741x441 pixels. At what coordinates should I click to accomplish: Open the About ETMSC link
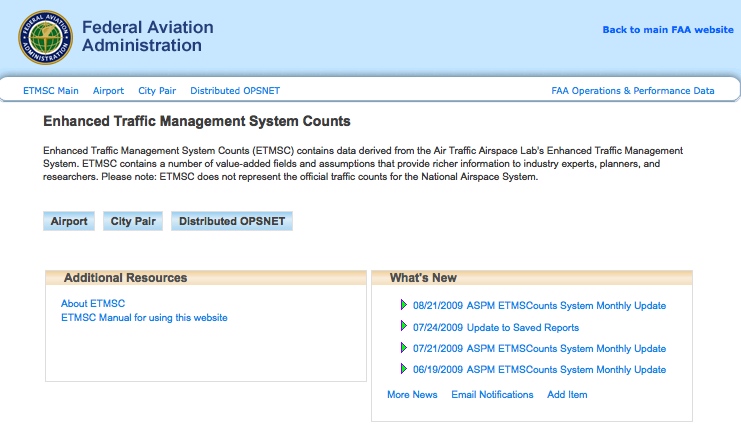(93, 303)
